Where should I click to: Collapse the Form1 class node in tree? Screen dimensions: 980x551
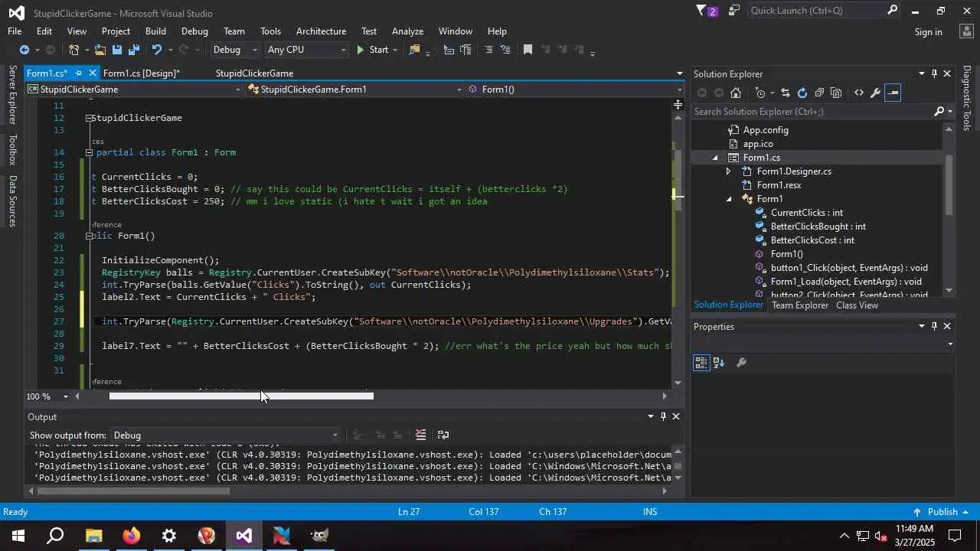(729, 199)
